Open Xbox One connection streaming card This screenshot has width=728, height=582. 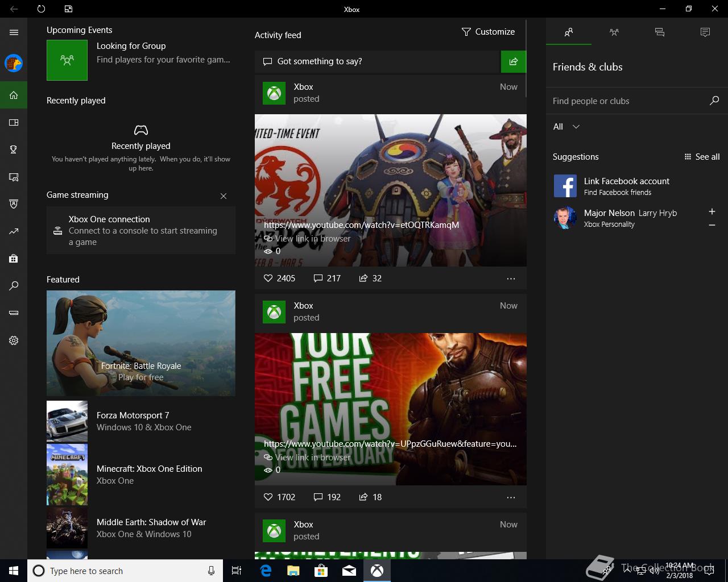[x=141, y=230]
